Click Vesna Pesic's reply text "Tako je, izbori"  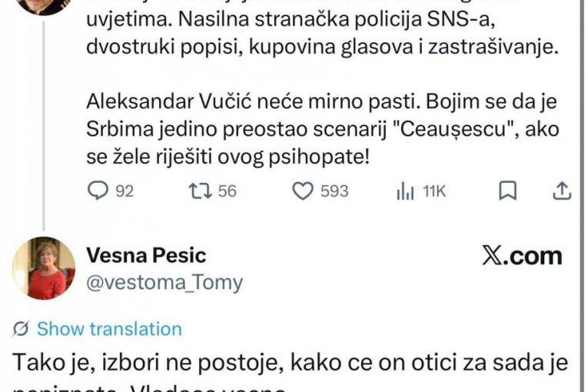pyautogui.click(x=293, y=363)
